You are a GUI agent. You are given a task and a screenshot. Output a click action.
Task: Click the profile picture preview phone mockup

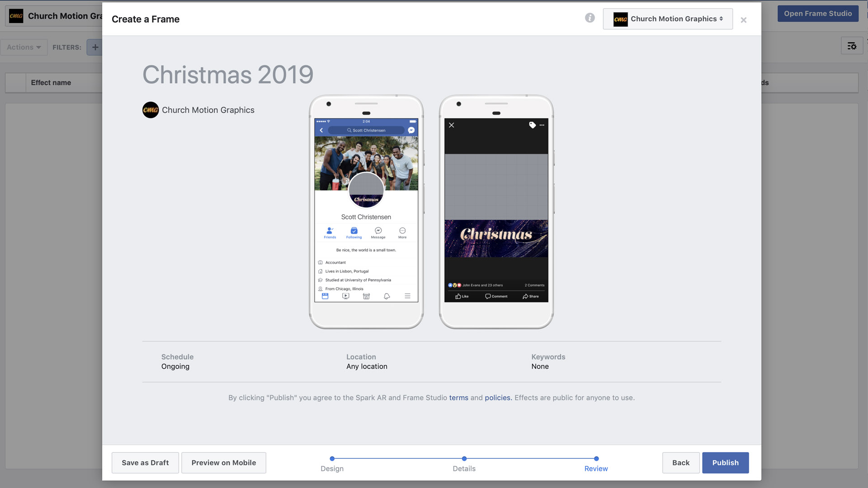(366, 211)
